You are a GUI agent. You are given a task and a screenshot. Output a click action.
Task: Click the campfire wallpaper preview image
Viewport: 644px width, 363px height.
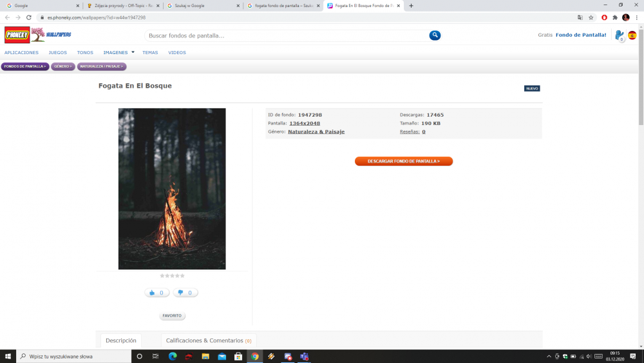click(172, 188)
